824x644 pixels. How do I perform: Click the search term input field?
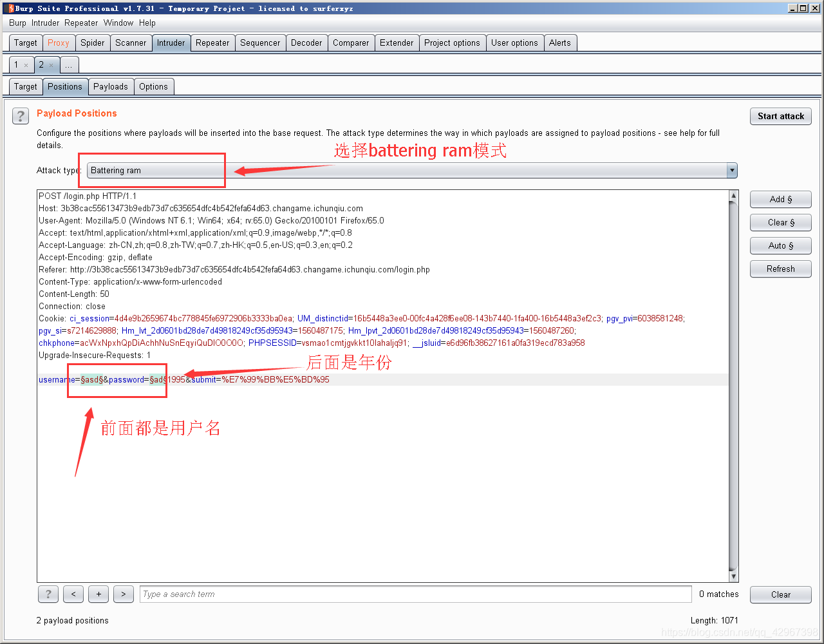tap(416, 594)
